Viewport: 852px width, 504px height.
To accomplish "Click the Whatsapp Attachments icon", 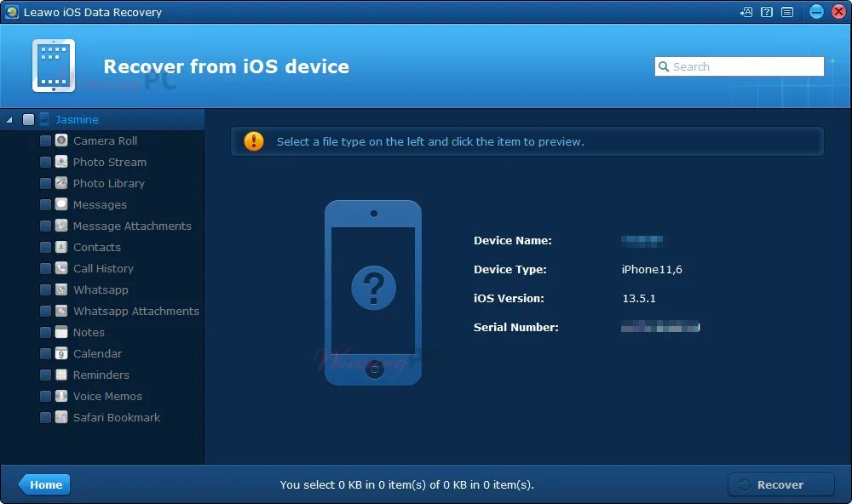I will tap(61, 311).
